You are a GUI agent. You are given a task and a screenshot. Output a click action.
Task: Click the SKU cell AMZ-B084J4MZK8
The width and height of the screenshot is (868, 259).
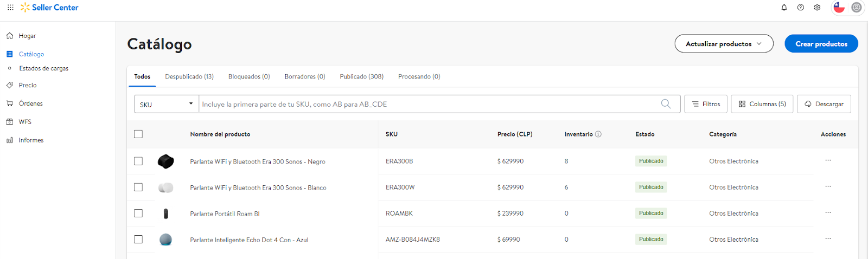(413, 239)
